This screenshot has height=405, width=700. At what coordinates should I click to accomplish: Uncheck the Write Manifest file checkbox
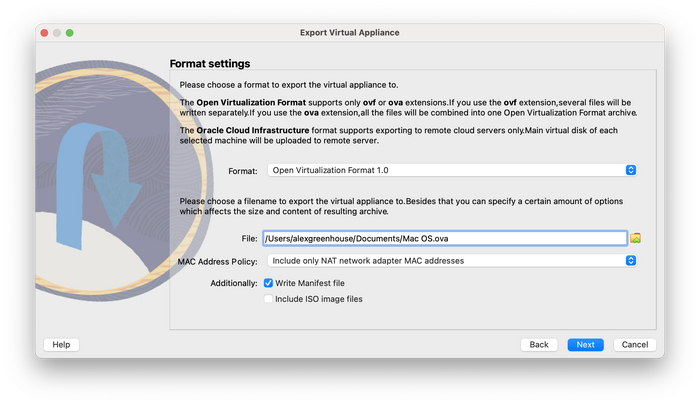point(268,284)
